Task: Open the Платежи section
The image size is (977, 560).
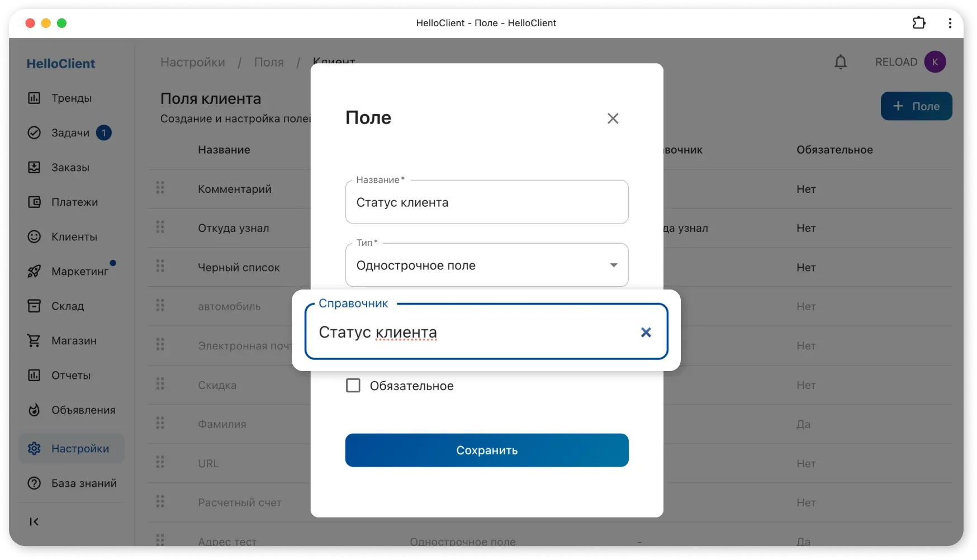Action: (74, 202)
